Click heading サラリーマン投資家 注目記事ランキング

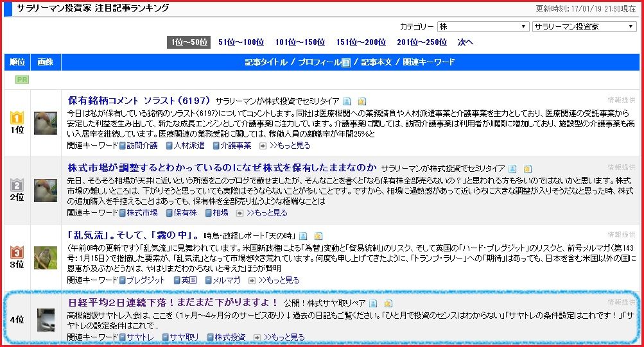92,8
